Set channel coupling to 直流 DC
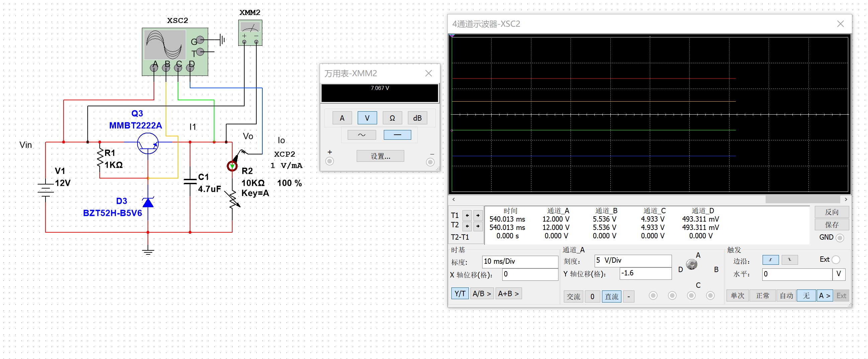Image resolution: width=868 pixels, height=359 pixels. tap(611, 296)
